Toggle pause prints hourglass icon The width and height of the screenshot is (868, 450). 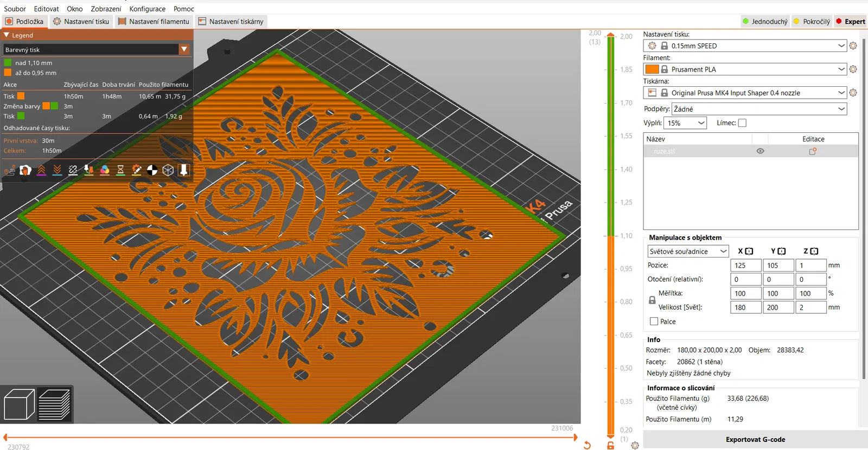pyautogui.click(x=120, y=170)
